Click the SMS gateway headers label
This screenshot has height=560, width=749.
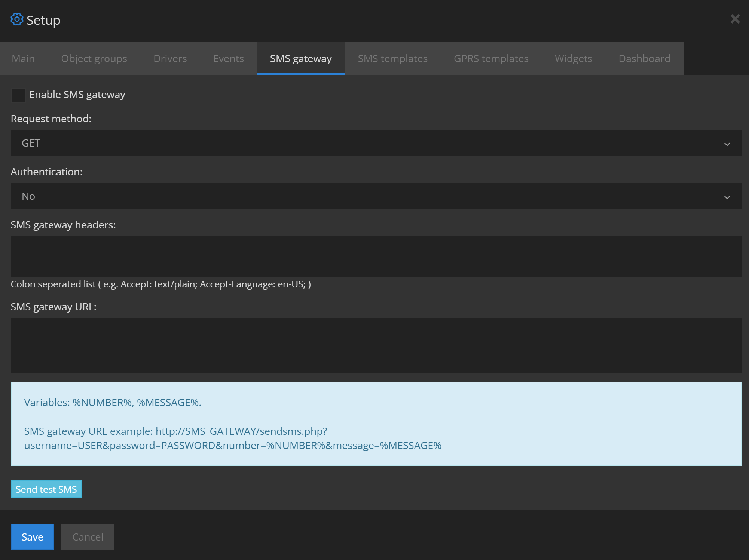63,225
